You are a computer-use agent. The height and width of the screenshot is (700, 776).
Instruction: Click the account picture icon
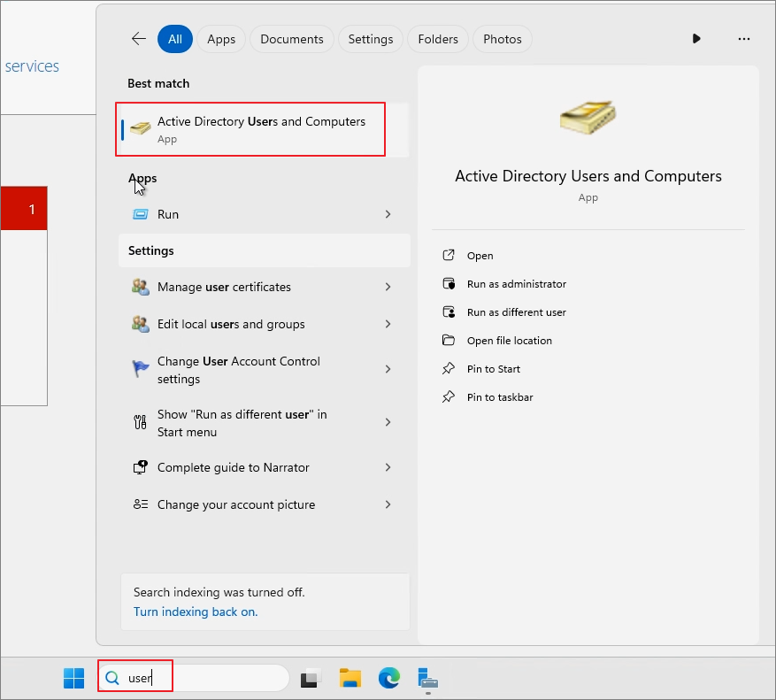point(140,504)
